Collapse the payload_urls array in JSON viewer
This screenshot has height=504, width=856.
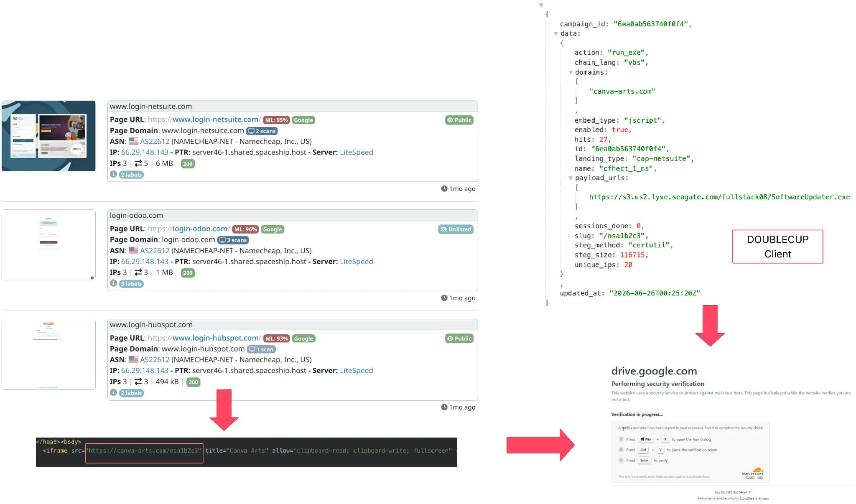571,178
